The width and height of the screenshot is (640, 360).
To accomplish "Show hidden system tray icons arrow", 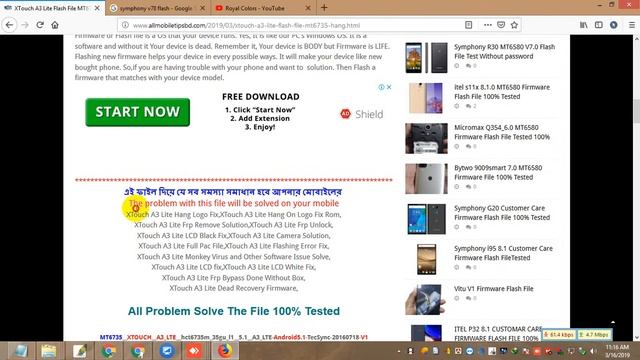I will 399,351.
